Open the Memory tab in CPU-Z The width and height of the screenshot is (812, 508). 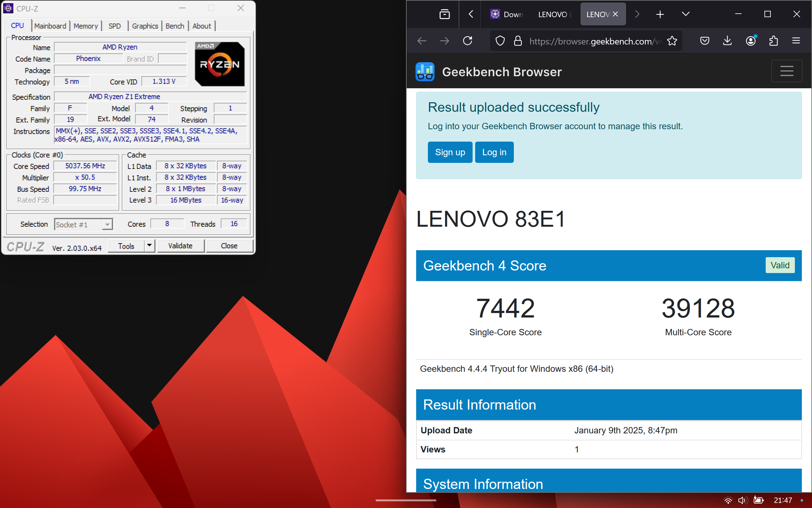(86, 26)
